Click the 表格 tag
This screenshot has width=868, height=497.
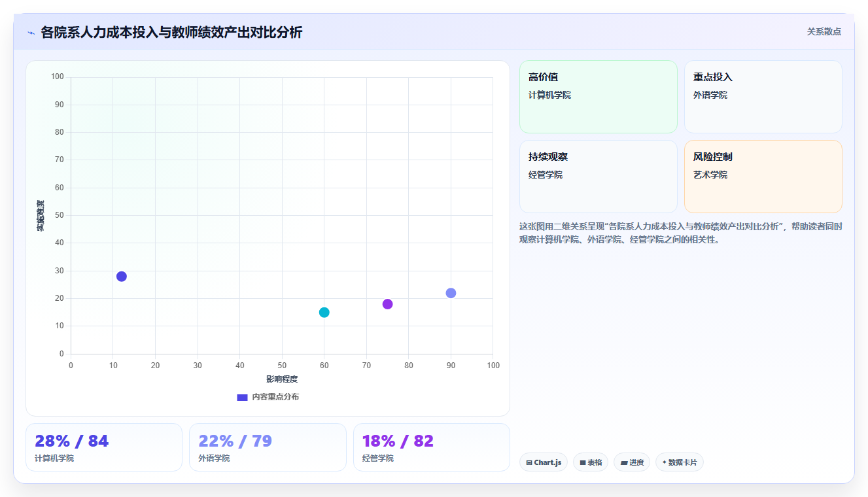pyautogui.click(x=591, y=462)
